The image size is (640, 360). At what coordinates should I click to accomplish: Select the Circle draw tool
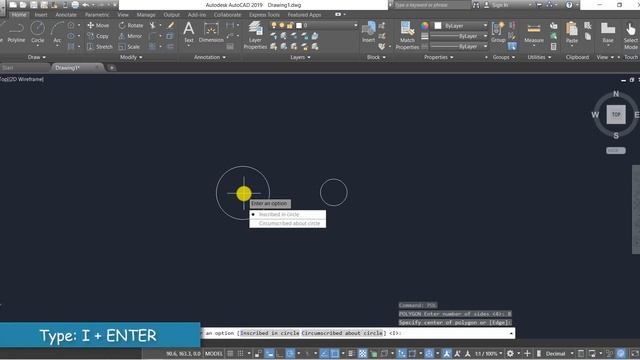pos(38,32)
